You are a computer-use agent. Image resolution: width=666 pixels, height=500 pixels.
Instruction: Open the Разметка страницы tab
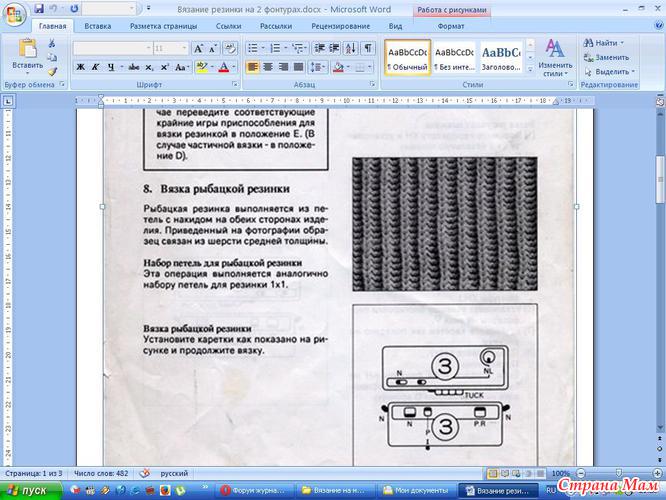click(164, 26)
